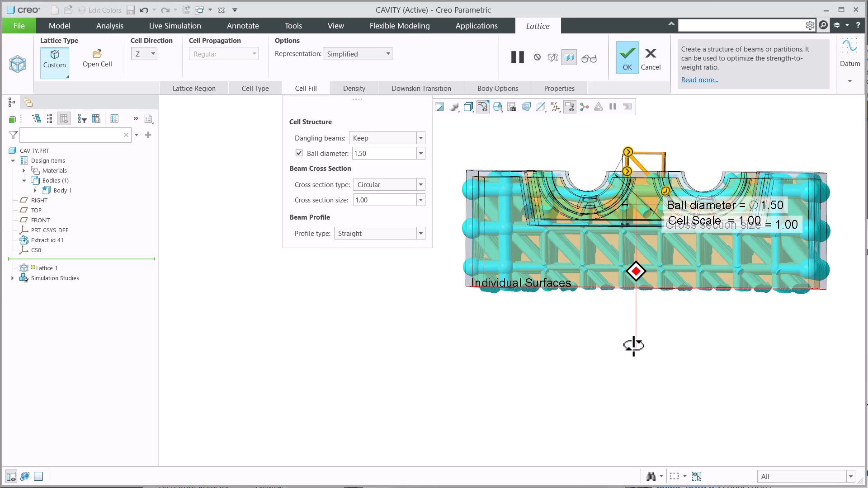Click the glasses verify-mode icon
The image size is (868, 488).
(x=589, y=58)
